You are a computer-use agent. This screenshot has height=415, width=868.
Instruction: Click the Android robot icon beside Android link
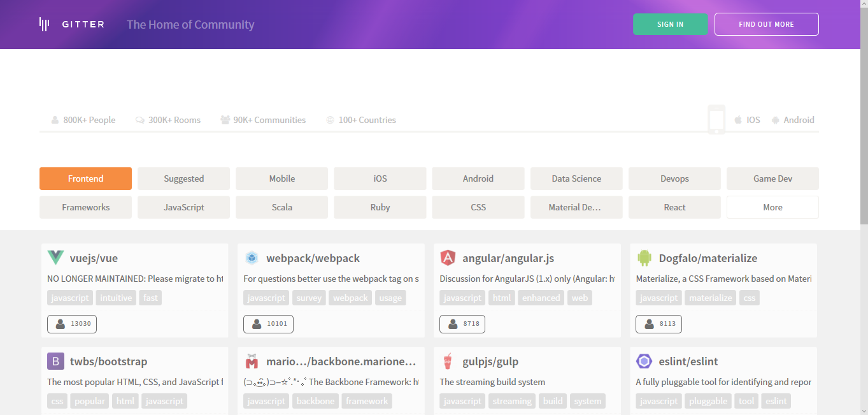click(775, 120)
